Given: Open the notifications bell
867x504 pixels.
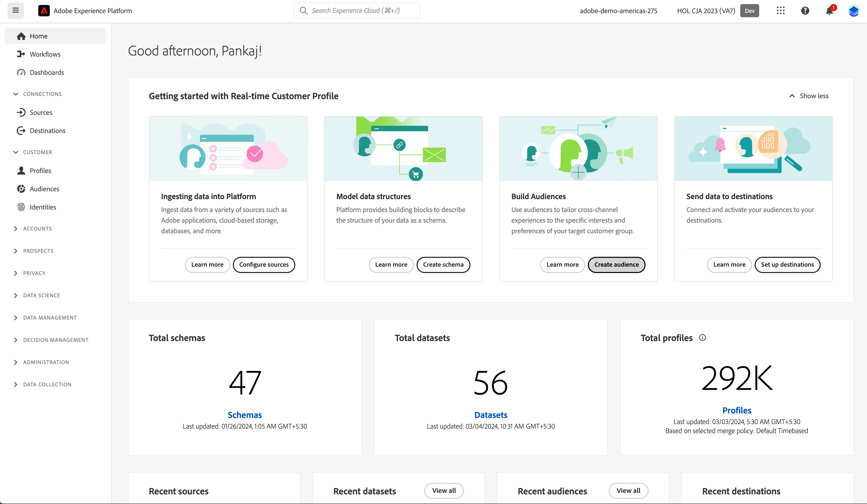Looking at the screenshot, I should 830,11.
